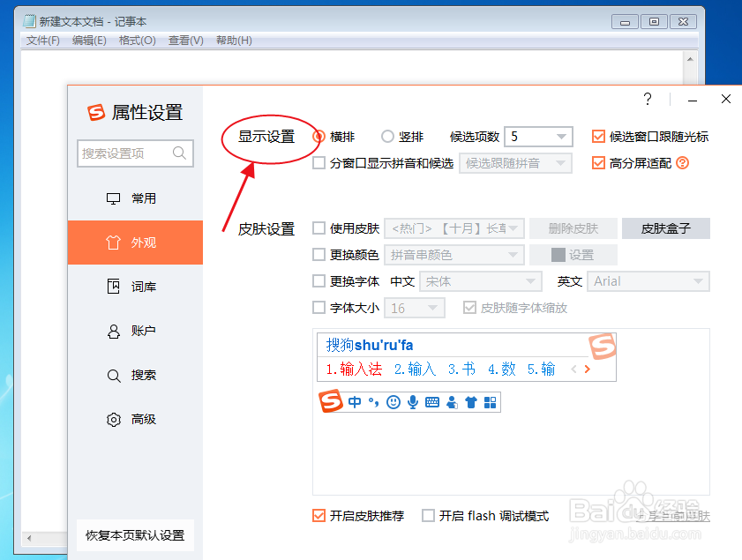Switch to the 常用 settings tab

(135, 198)
